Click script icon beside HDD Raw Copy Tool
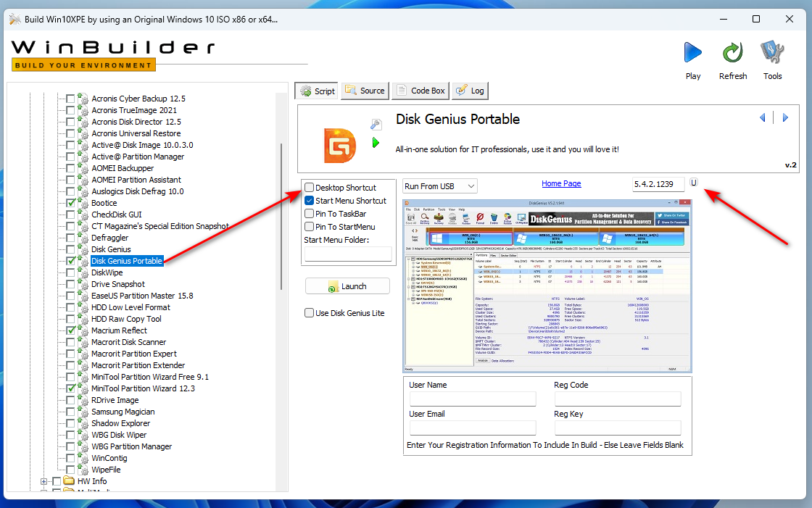 point(83,318)
